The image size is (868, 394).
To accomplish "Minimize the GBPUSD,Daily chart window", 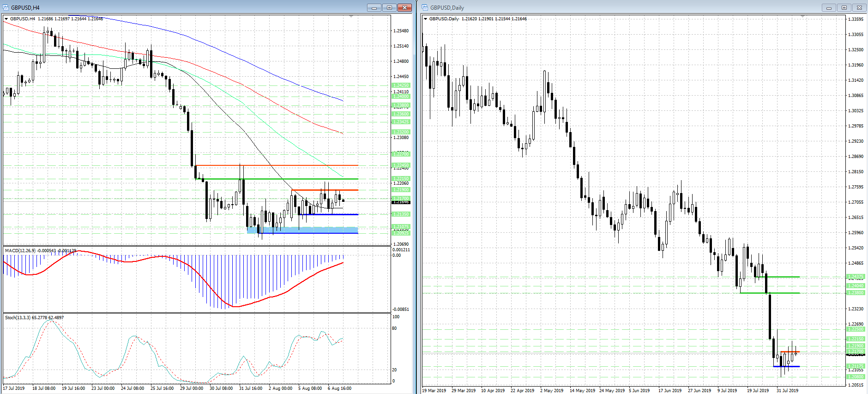I will (x=829, y=7).
